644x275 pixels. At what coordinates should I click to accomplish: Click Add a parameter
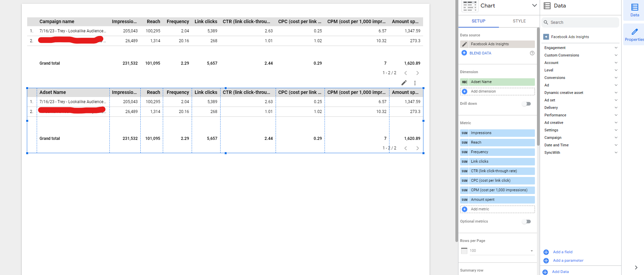(x=568, y=260)
